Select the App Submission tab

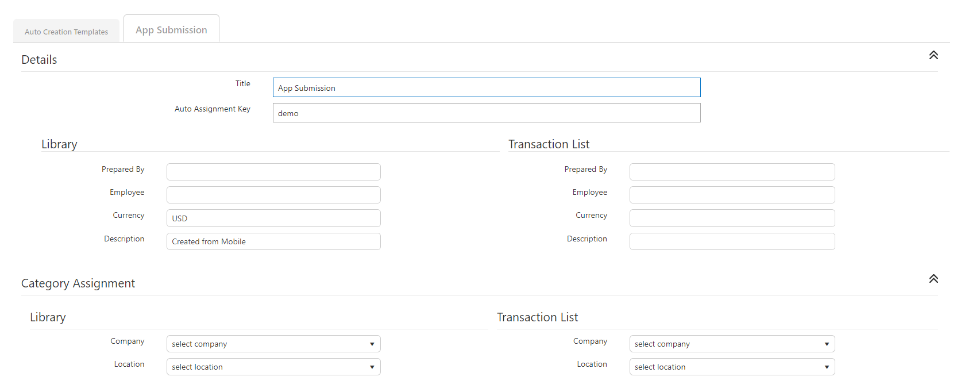[171, 30]
